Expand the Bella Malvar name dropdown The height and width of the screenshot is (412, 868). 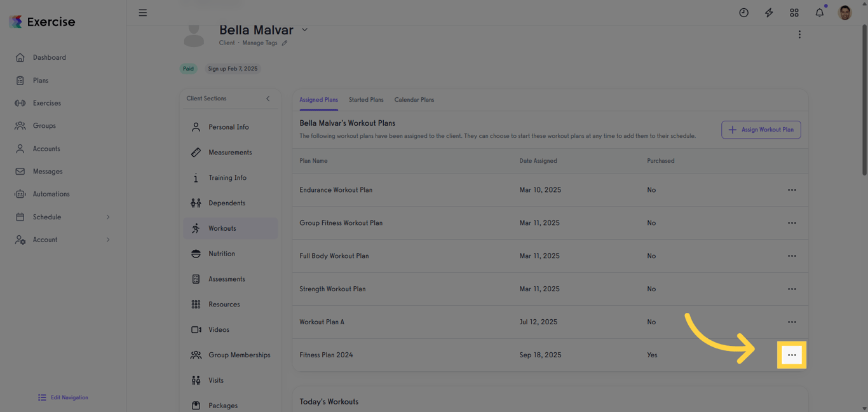pos(304,29)
